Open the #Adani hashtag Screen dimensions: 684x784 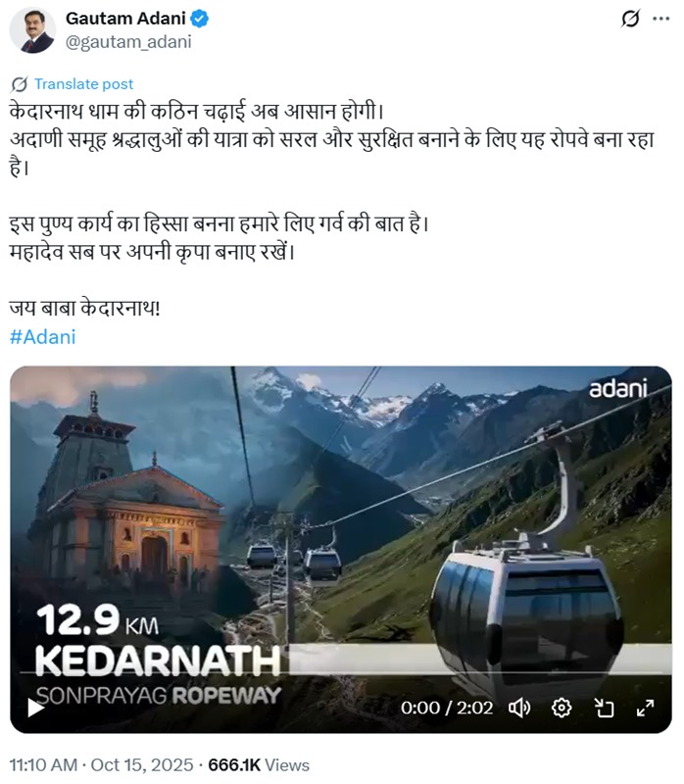(x=42, y=337)
